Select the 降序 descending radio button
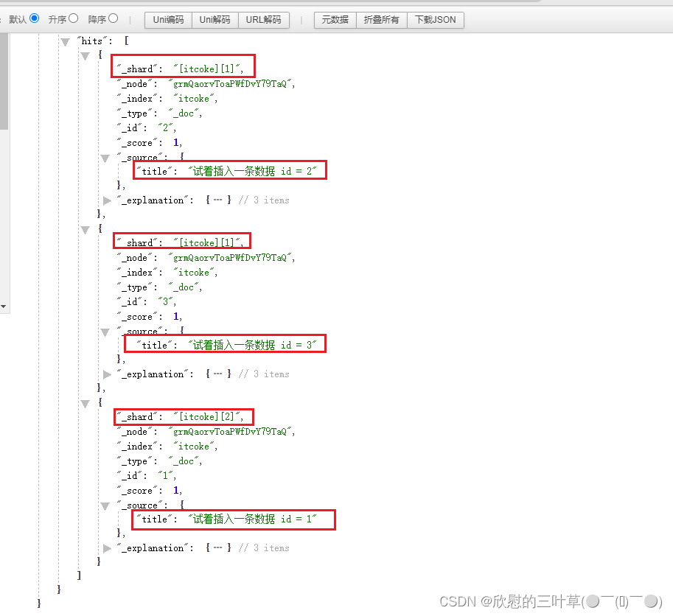The width and height of the screenshot is (673, 616). click(x=114, y=18)
